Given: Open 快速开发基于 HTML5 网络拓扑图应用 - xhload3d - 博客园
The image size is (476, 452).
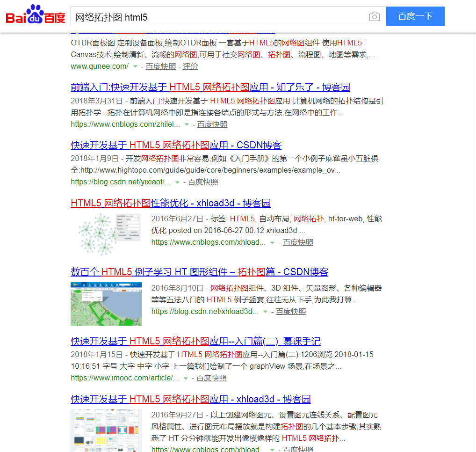Looking at the screenshot, I should (x=191, y=399).
